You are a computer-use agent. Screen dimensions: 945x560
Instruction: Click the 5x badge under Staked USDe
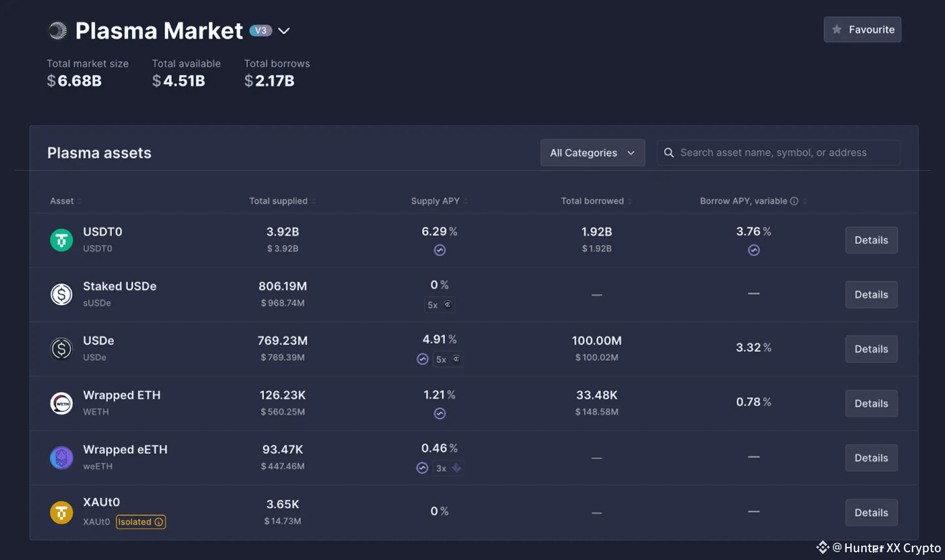pos(439,305)
